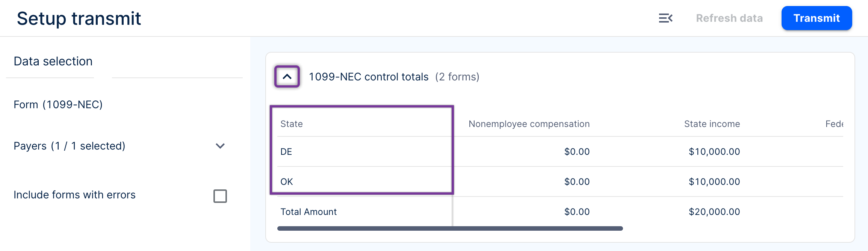Expand the Payers dropdown chevron
This screenshot has width=868, height=251.
coord(220,146)
